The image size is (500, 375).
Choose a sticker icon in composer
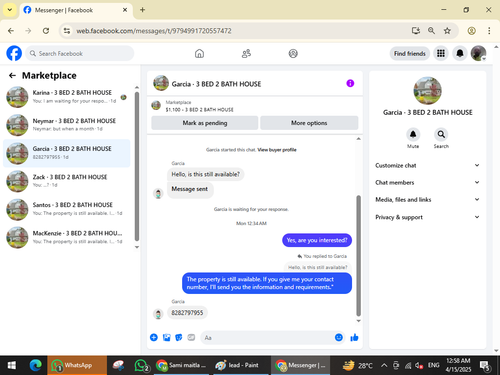[179, 337]
